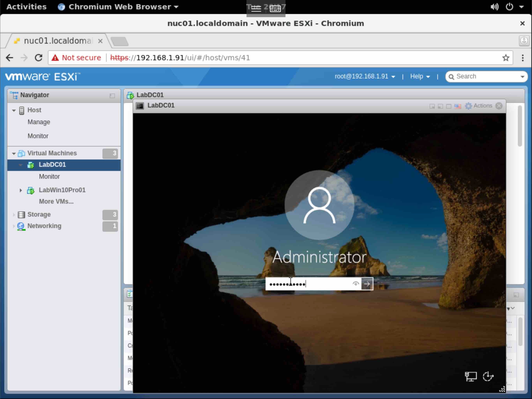This screenshot has width=532, height=399.
Task: Collapse the LabDC01 tree node
Action: 21,165
